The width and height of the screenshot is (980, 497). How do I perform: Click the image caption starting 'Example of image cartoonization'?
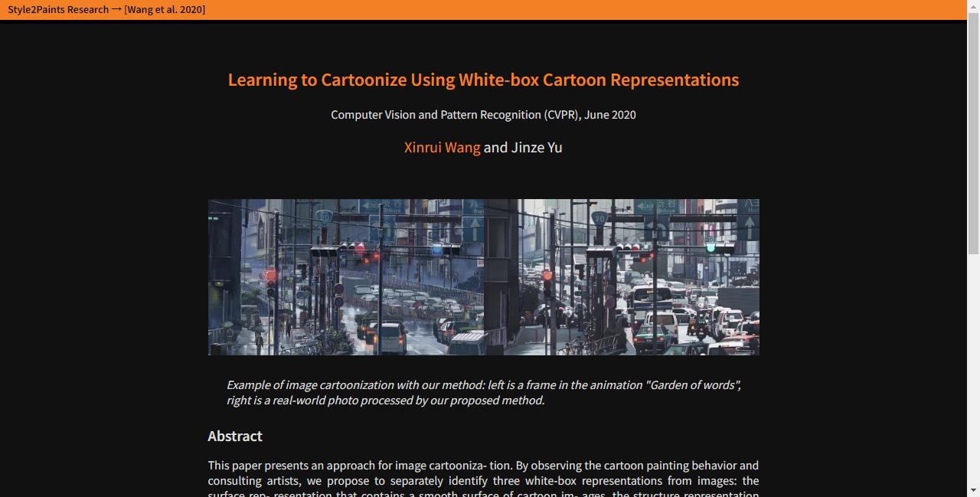[x=484, y=392]
